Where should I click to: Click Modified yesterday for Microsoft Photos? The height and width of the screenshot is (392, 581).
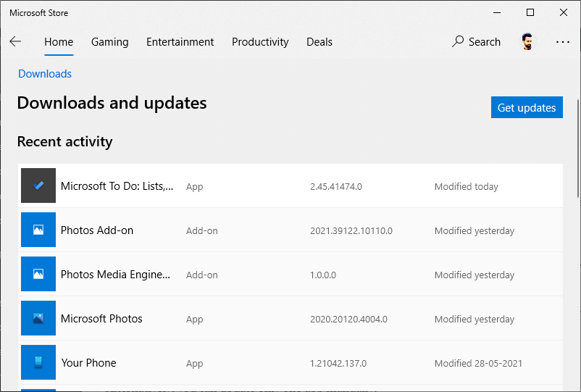[475, 319]
